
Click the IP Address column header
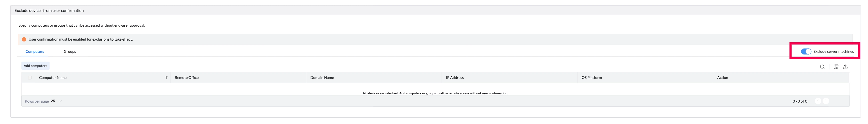click(x=454, y=78)
